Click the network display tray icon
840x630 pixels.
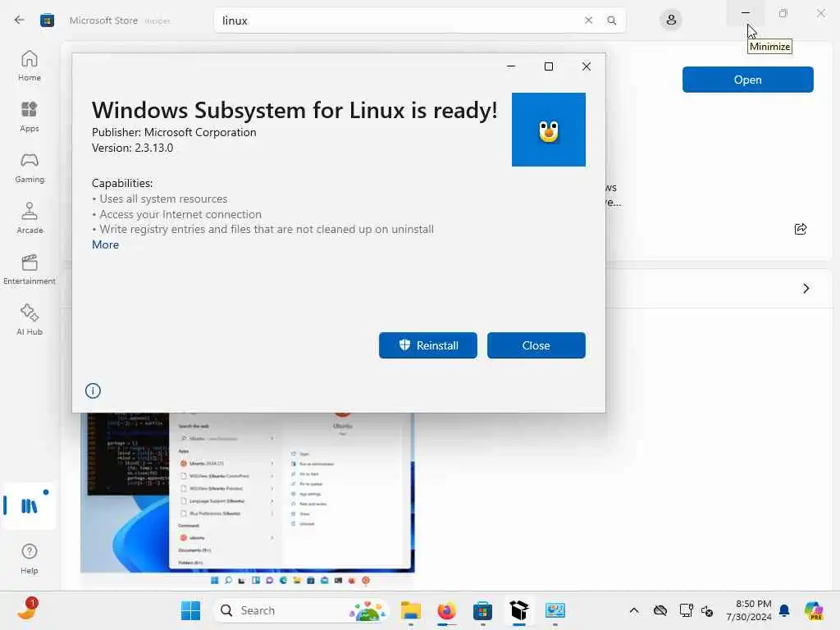coord(686,610)
